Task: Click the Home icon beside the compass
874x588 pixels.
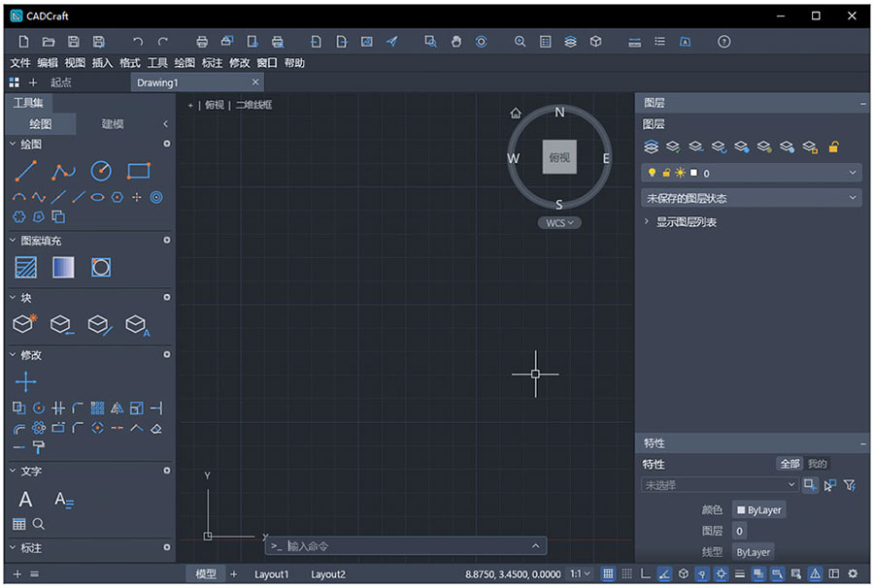Action: pyautogui.click(x=516, y=113)
